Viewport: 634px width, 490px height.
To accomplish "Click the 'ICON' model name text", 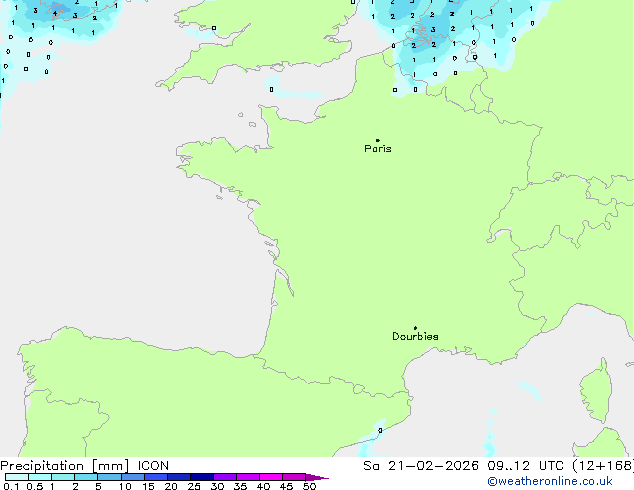I will [153, 466].
